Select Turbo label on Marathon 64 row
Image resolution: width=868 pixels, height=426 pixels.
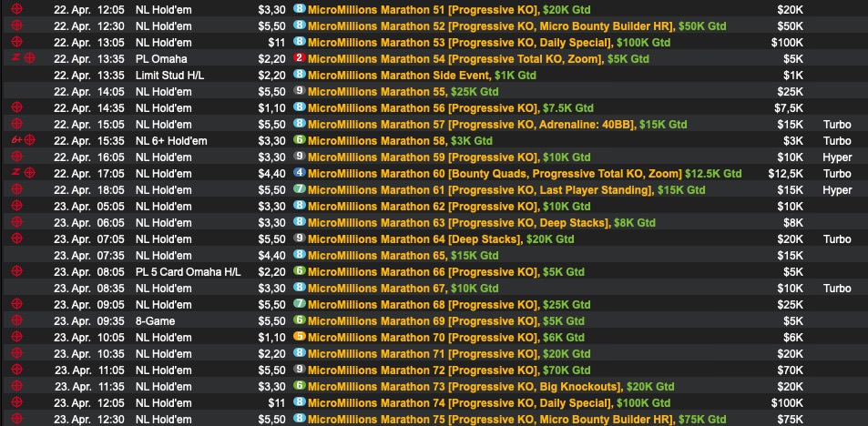(837, 239)
